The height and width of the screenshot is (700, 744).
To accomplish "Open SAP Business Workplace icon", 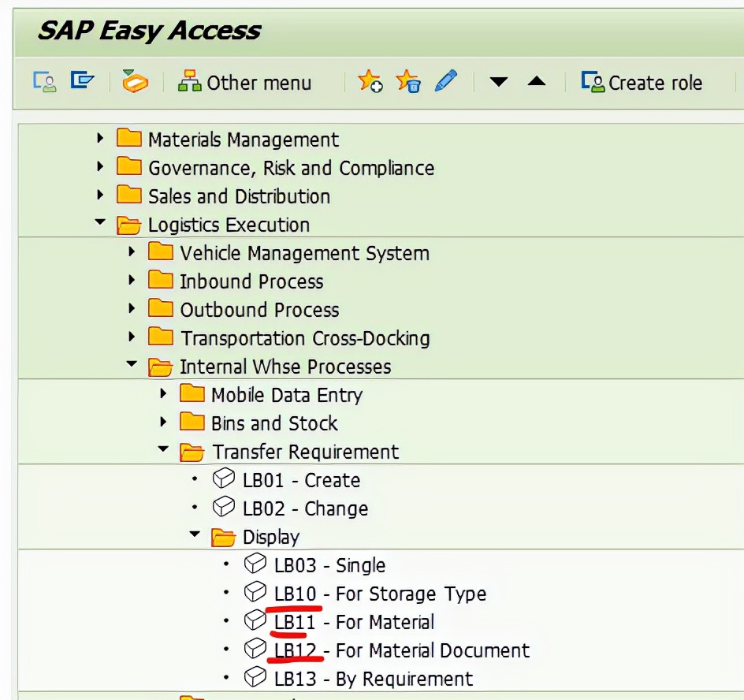I will pyautogui.click(x=135, y=81).
